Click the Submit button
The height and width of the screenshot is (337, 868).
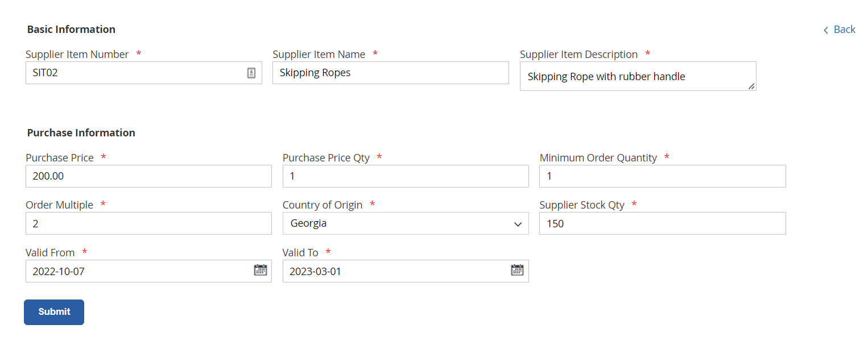pos(54,312)
